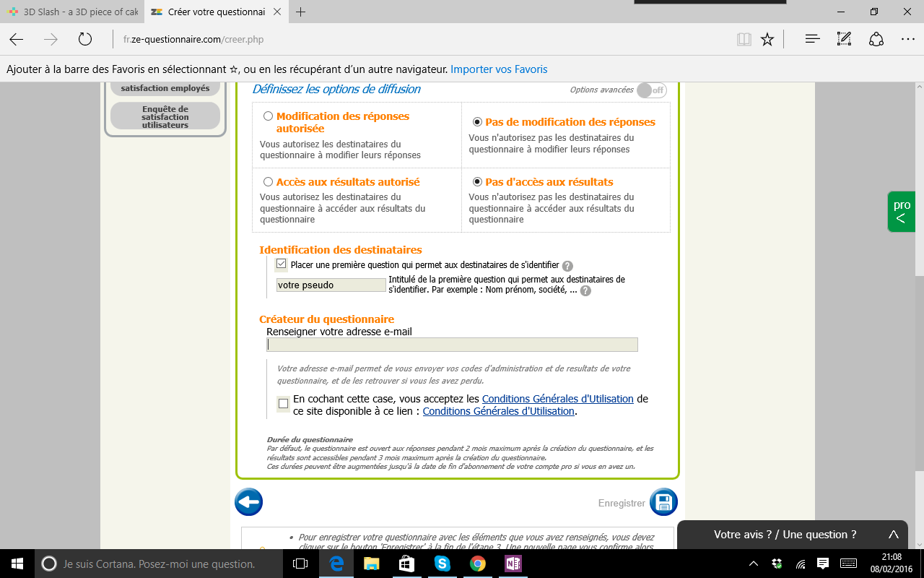This screenshot has height=578, width=924.
Task: Click the blue save floppy disk icon
Action: point(663,502)
